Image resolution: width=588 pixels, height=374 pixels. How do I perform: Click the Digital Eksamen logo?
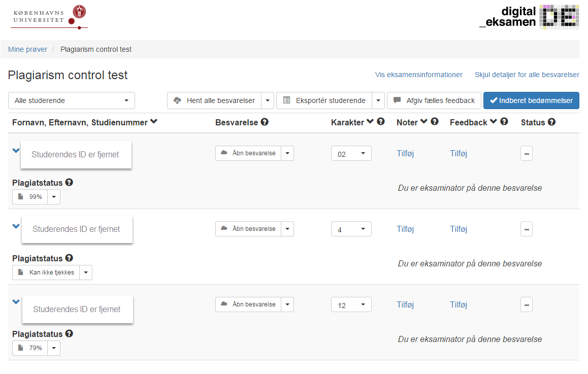pyautogui.click(x=529, y=17)
